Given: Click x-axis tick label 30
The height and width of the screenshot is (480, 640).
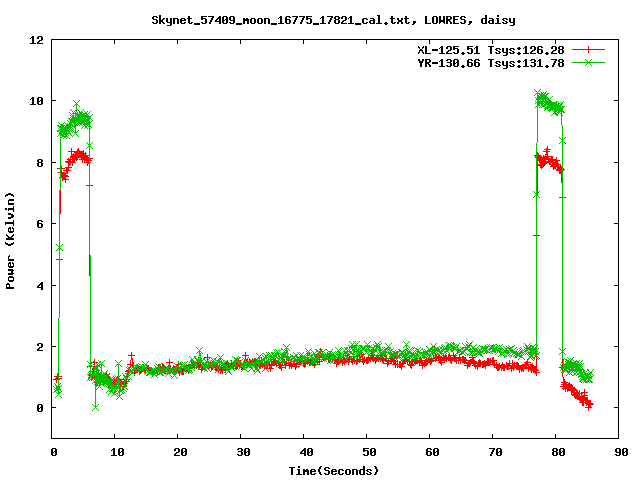Looking at the screenshot, I should pyautogui.click(x=243, y=452).
